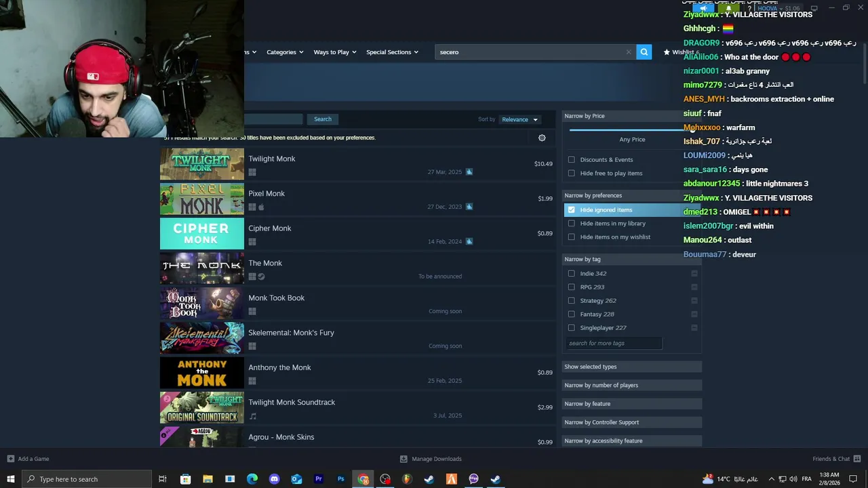
Task: Exclude the Singleplayer tag with its minus button
Action: coord(694,328)
